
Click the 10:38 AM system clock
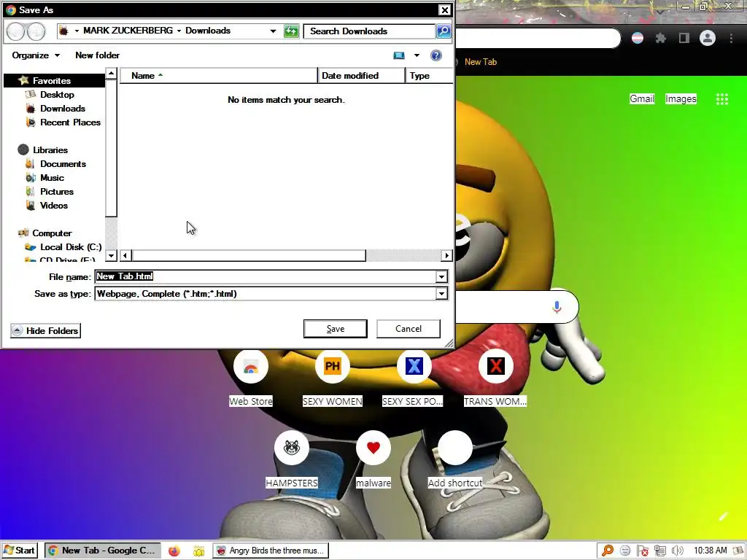[x=710, y=551]
